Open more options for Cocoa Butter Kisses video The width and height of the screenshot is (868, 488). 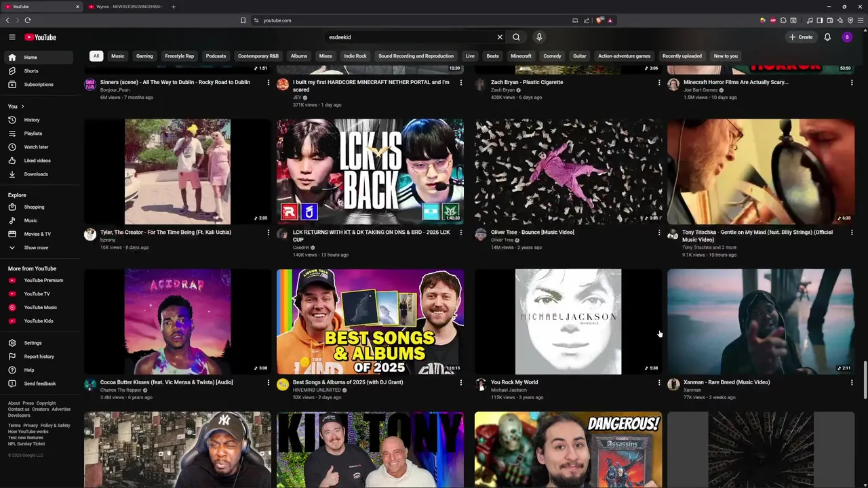coord(269,382)
